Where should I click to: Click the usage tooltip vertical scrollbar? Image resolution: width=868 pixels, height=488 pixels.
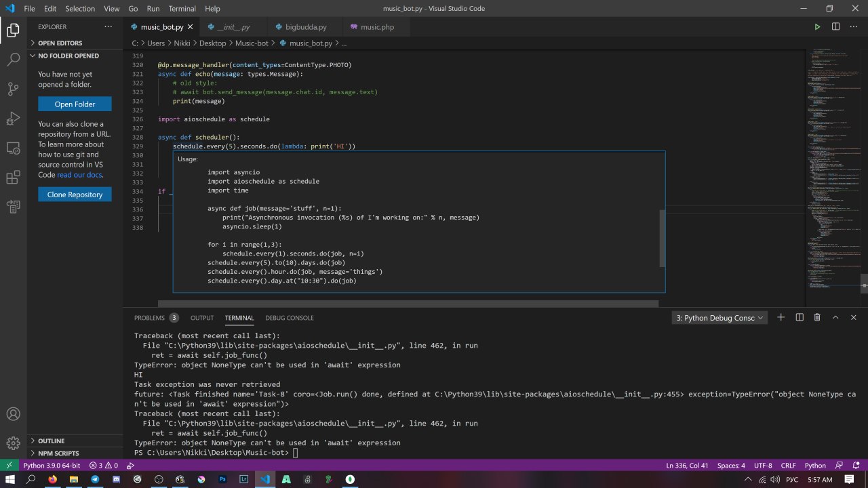coord(662,237)
